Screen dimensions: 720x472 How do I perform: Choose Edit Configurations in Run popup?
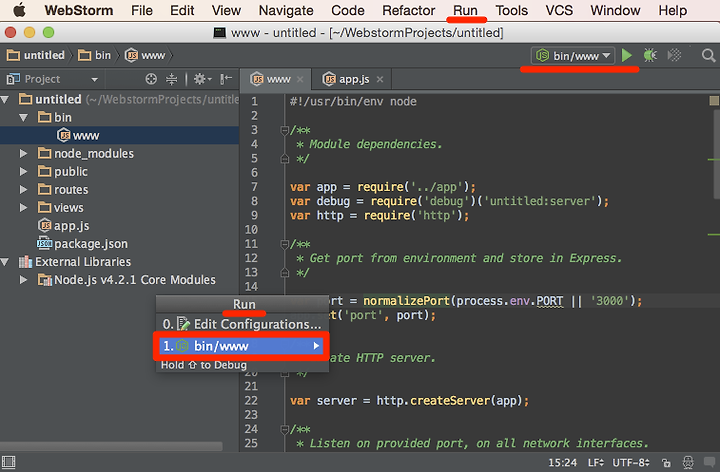(x=242, y=324)
